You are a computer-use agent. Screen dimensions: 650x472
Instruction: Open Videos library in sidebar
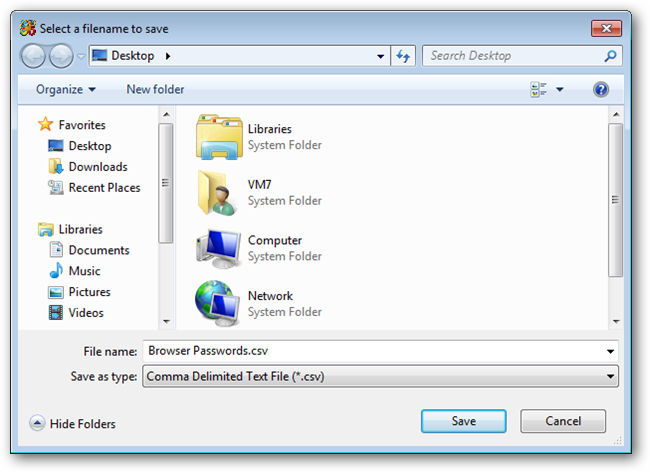pos(86,313)
